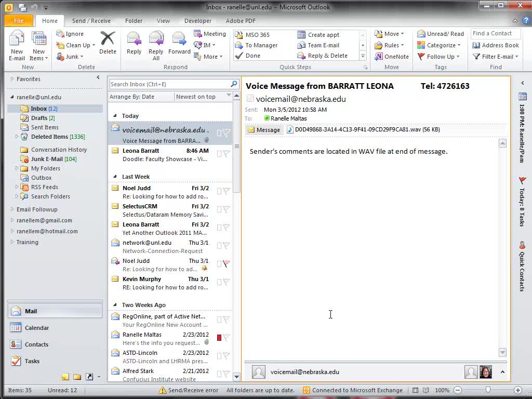Run the Create appt quick step

point(318,35)
